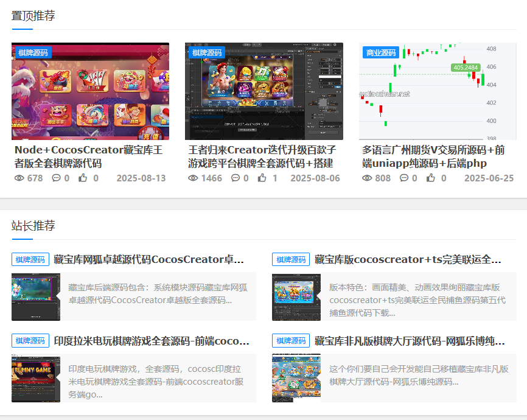The width and height of the screenshot is (527, 420).
Task: Click date 2025-08-06
Action: tap(315, 178)
